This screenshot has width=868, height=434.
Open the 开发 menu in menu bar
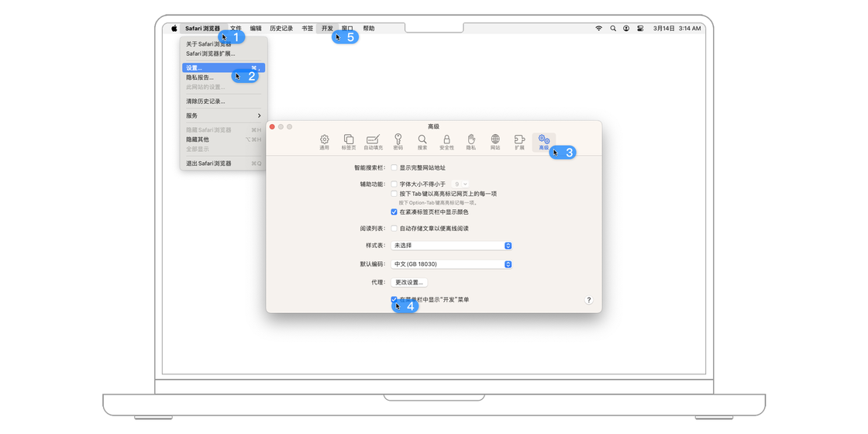327,29
